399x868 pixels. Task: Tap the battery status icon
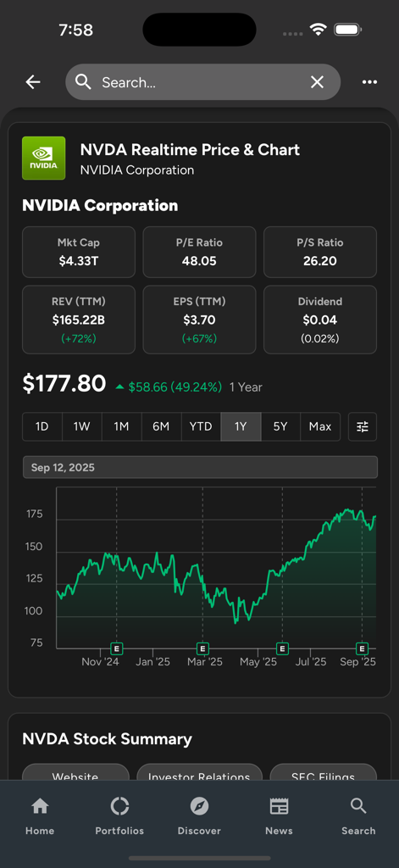click(x=347, y=30)
